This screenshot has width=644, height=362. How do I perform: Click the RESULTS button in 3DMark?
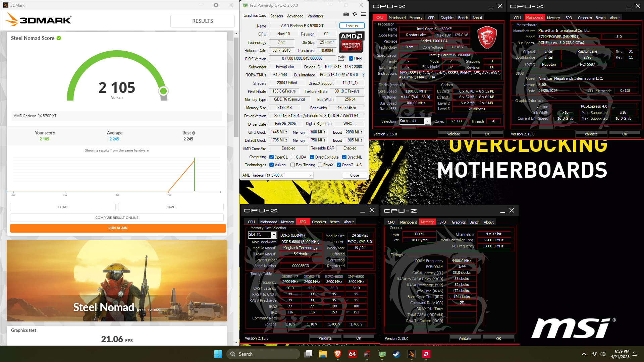tap(203, 21)
